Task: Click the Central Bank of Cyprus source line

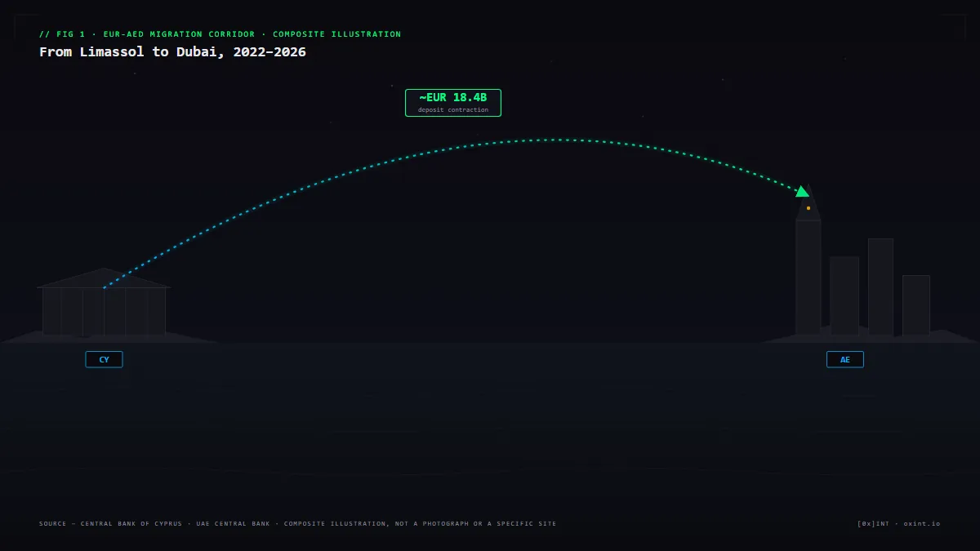Action: [x=297, y=523]
